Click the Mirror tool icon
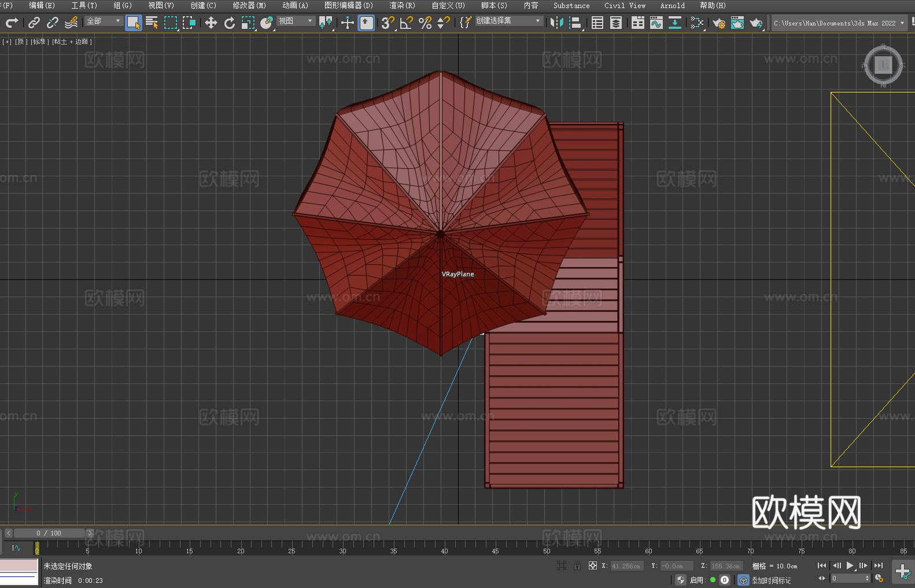This screenshot has width=915, height=588. click(x=557, y=23)
